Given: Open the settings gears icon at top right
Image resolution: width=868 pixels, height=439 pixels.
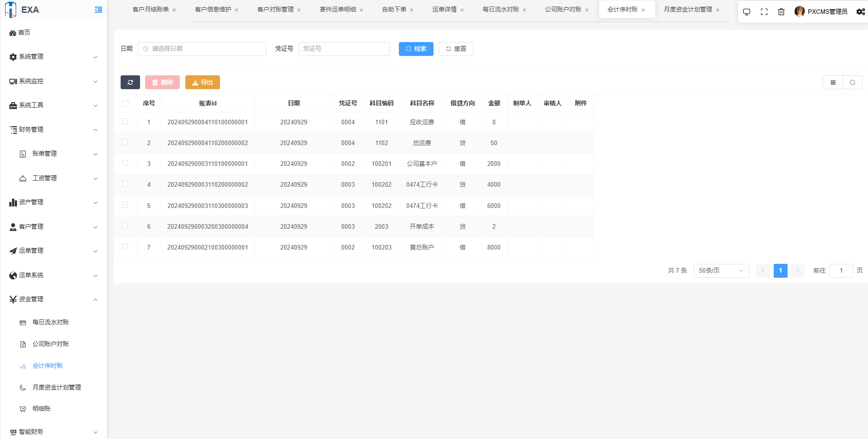Looking at the screenshot, I should pyautogui.click(x=861, y=12).
